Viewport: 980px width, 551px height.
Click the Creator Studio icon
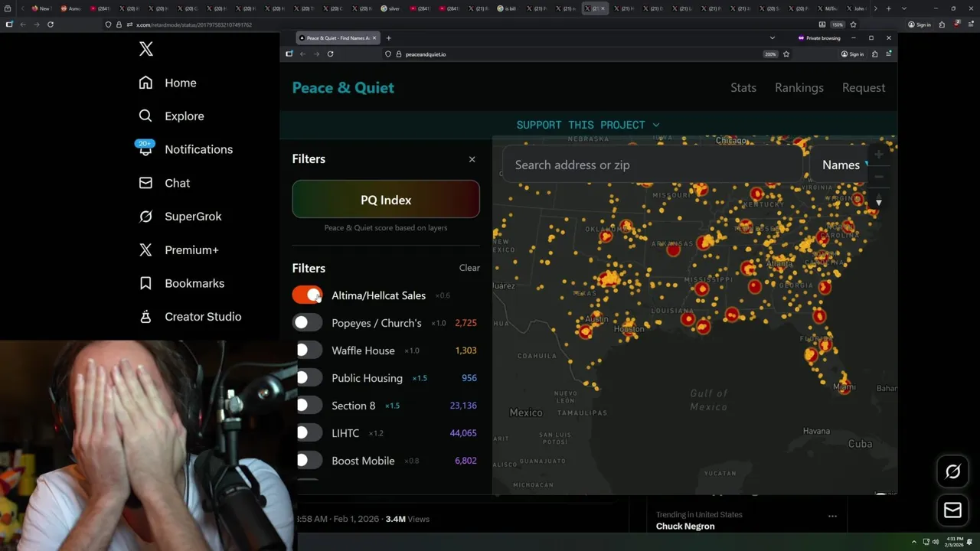click(x=145, y=317)
